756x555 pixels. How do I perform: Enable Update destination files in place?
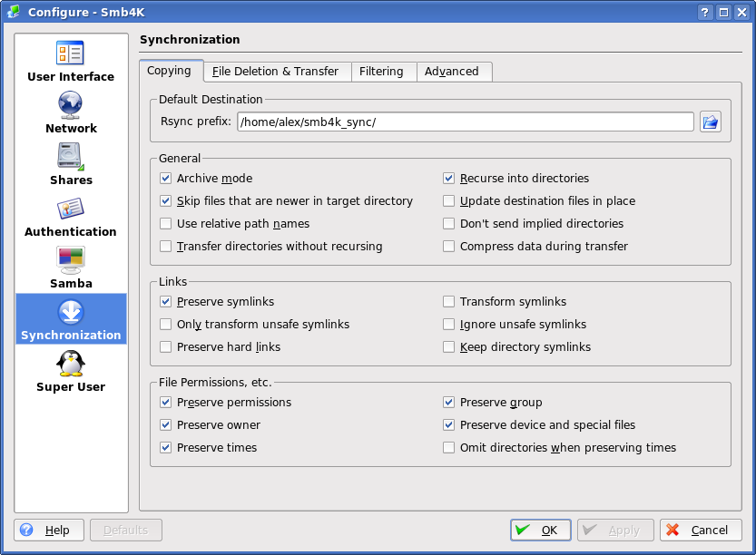(448, 201)
